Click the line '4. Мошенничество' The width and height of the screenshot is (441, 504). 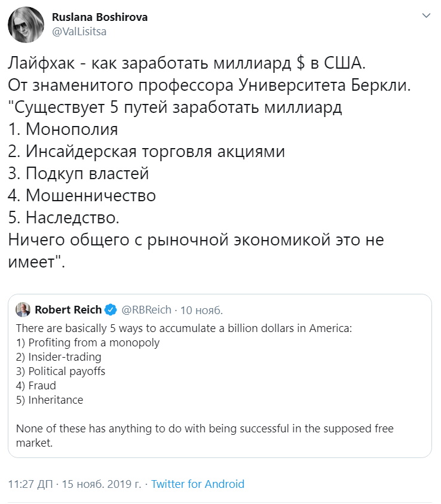click(82, 195)
